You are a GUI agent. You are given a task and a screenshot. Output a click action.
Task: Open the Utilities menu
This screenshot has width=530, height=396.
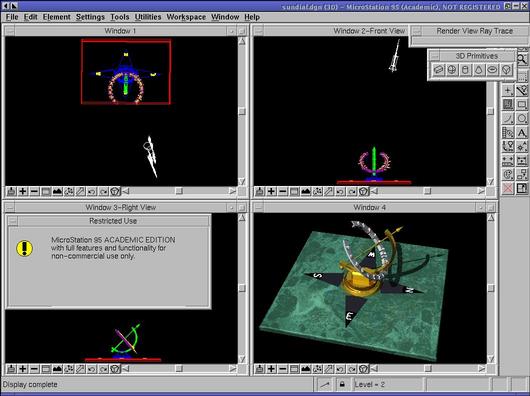pyautogui.click(x=148, y=17)
